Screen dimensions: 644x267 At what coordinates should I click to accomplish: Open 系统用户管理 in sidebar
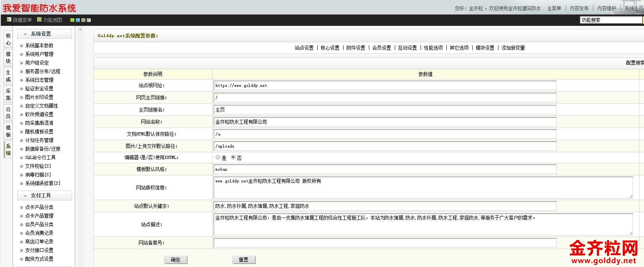[x=39, y=54]
